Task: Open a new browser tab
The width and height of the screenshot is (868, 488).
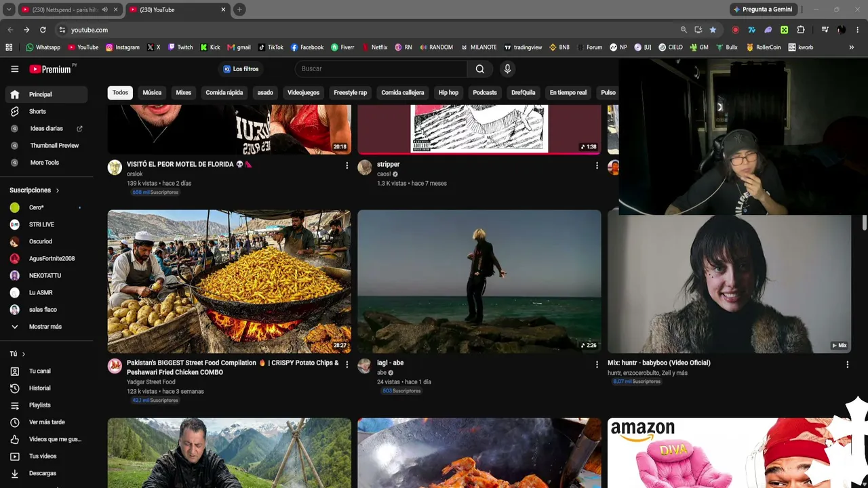Action: pyautogui.click(x=239, y=9)
